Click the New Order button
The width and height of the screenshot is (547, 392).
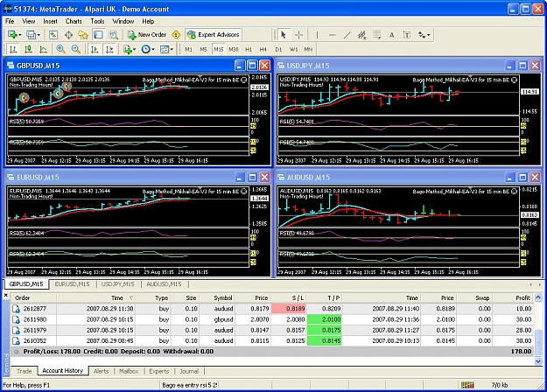pos(147,34)
